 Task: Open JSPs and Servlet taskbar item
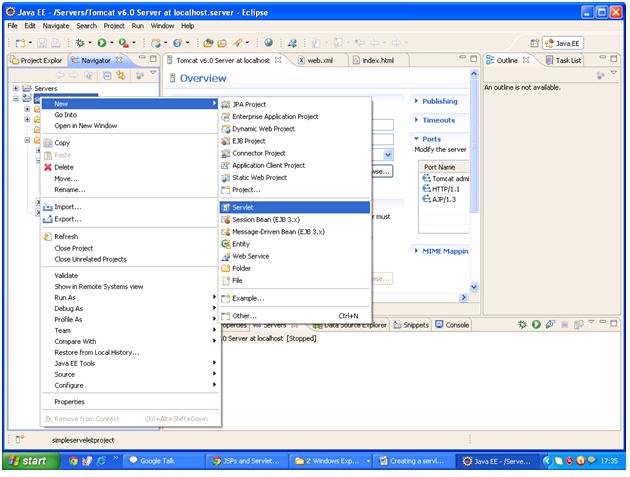(246, 461)
